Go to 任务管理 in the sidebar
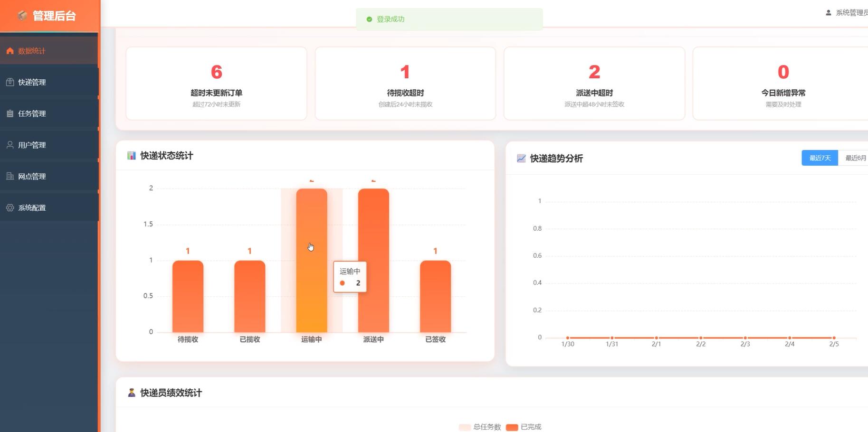This screenshot has height=432, width=868. click(x=49, y=113)
